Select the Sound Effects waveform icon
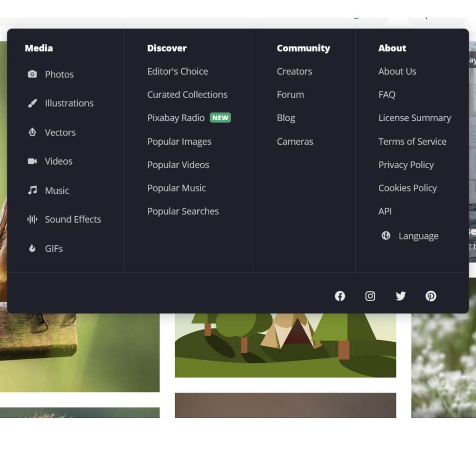Image resolution: width=476 pixels, height=476 pixels. 32,219
